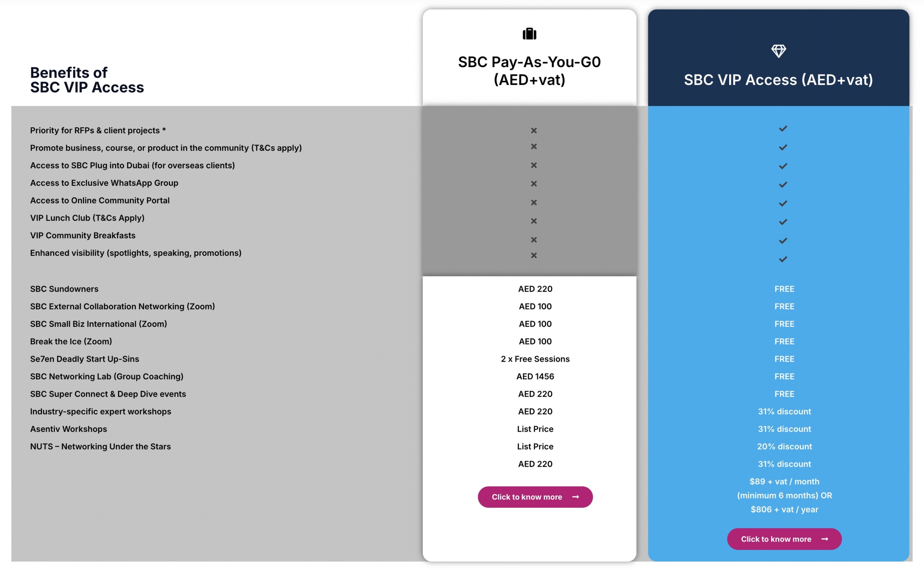Click the checkmark for Enhanced visibility row
The width and height of the screenshot is (924, 570).
tap(783, 259)
